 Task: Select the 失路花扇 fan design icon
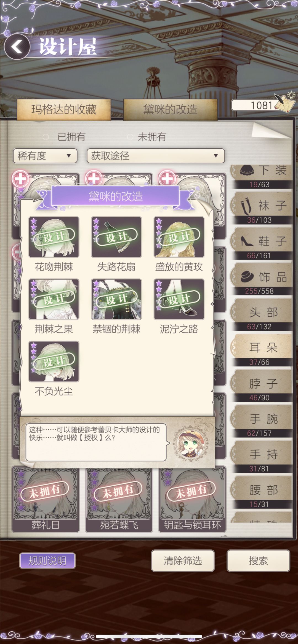pyautogui.click(x=116, y=237)
